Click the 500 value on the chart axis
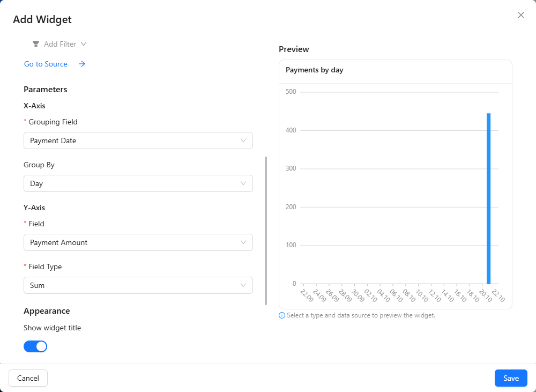Viewport: 536px width, 392px height. tap(291, 92)
